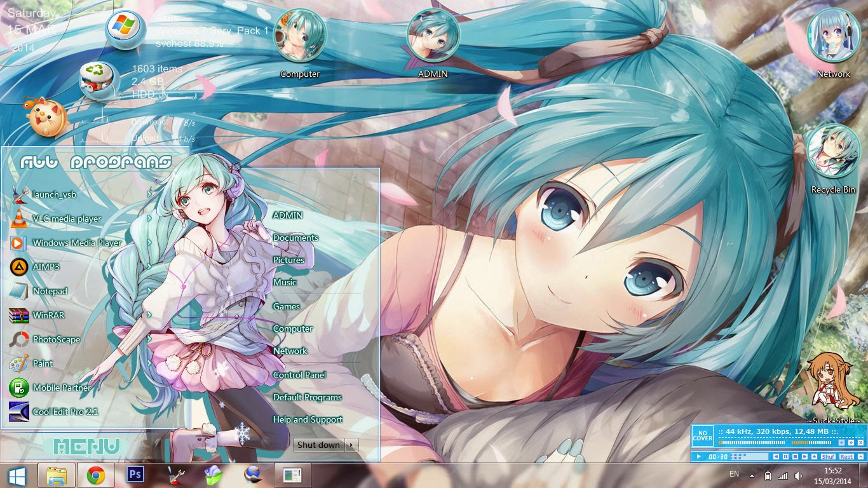Screen dimensions: 868x488
Task: Open Network in the Start menu list
Action: tap(290, 351)
